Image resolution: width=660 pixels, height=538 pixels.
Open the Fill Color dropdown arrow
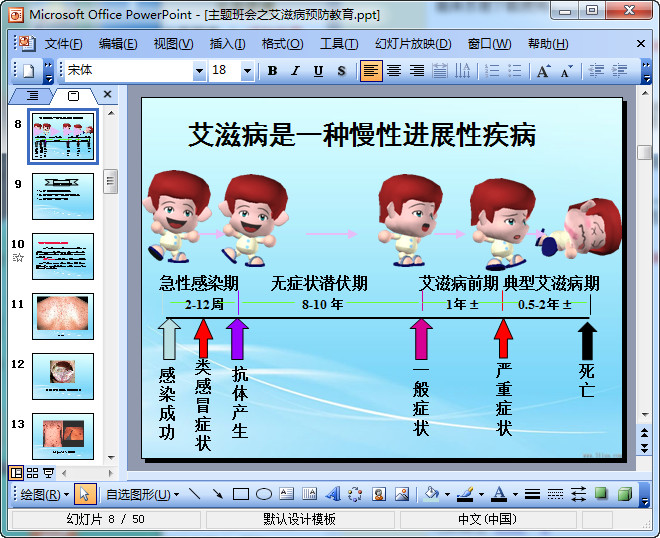point(447,495)
